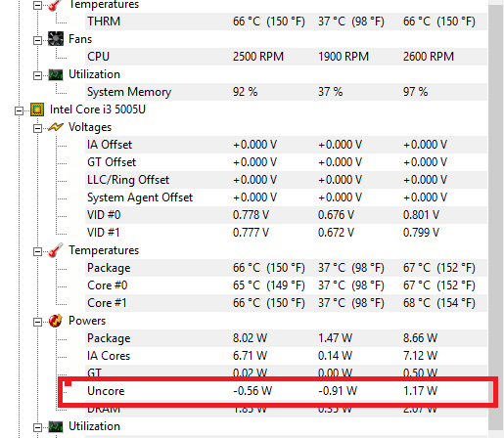Click the top Utilization monitor icon

(56, 74)
